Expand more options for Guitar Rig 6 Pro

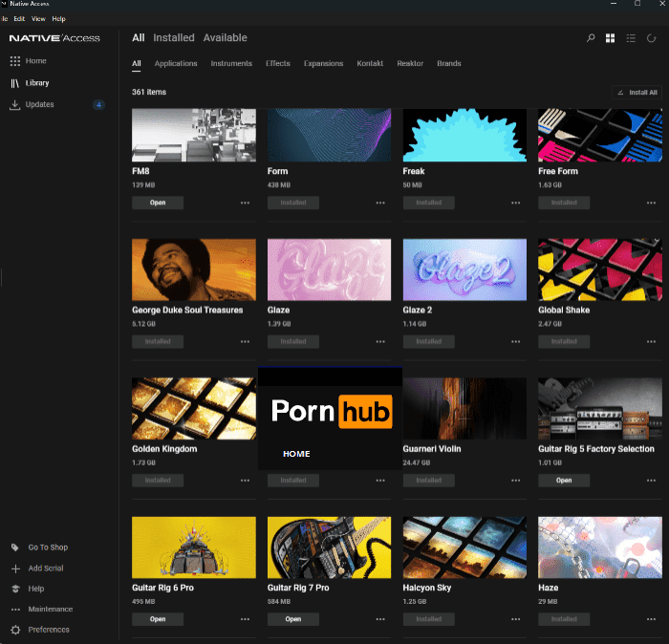[x=245, y=619]
